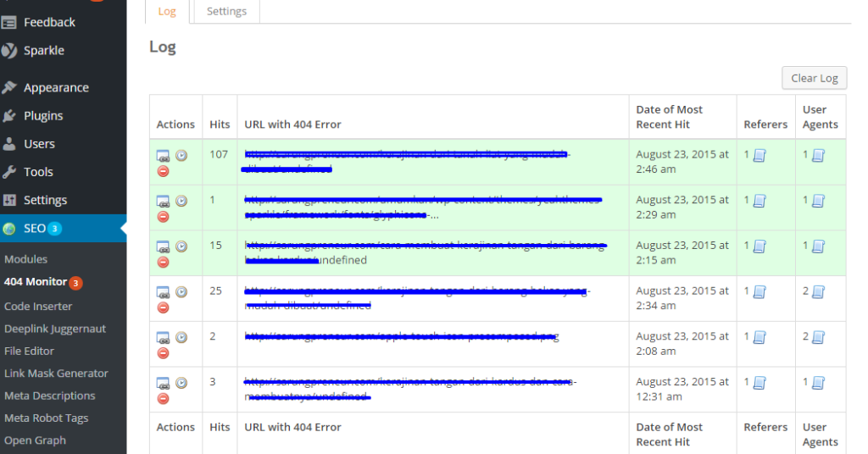
Task: Open the URL in the 107-hits row
Action: click(163, 156)
